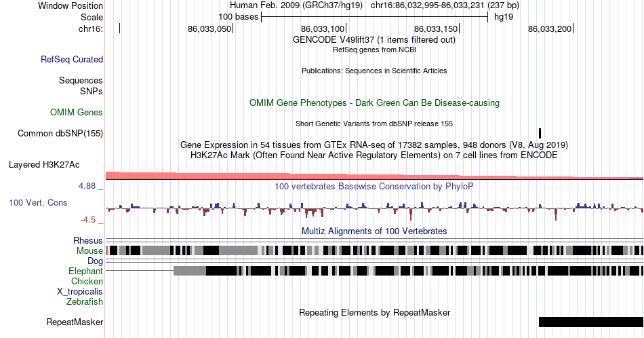This screenshot has height=338, width=644.
Task: Select the Common dbSNP(155) track label
Action: click(60, 133)
